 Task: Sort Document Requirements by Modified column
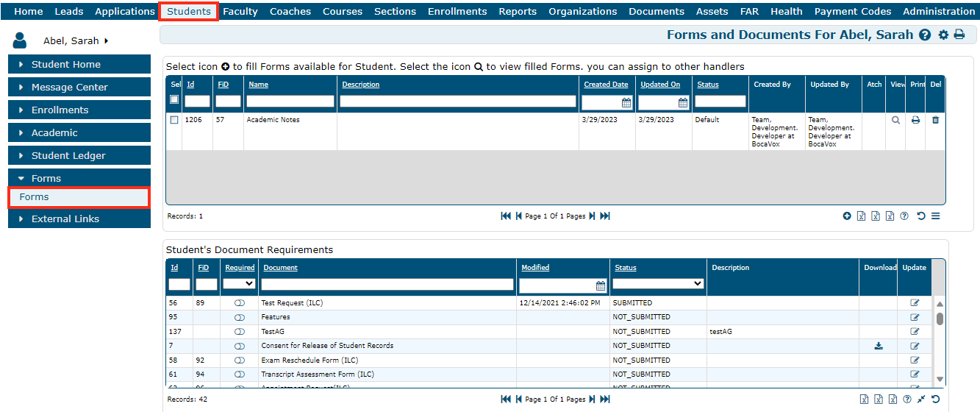click(535, 268)
